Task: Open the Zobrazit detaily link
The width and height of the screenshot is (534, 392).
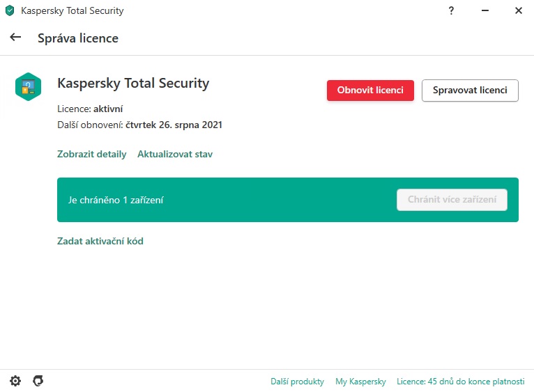Action: (91, 154)
